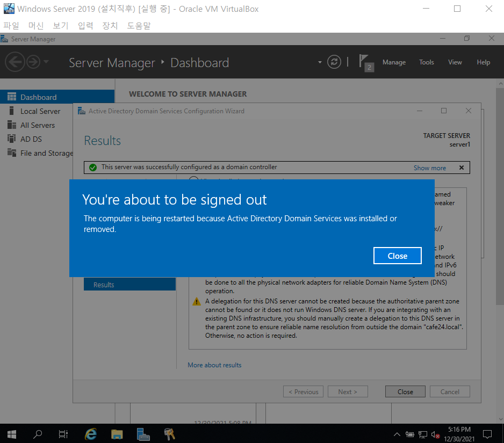Click the Server Manager title bar icon
The width and height of the screenshot is (504, 443).
pyautogui.click(x=4, y=39)
